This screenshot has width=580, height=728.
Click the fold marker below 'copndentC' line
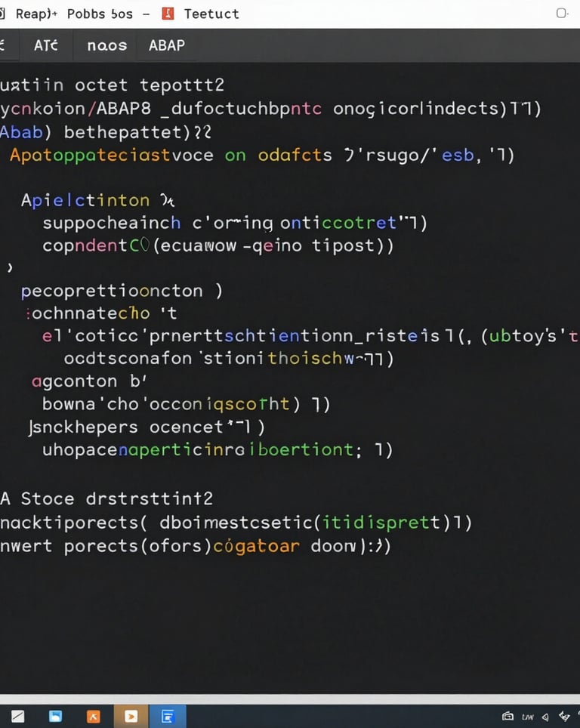pyautogui.click(x=10, y=268)
